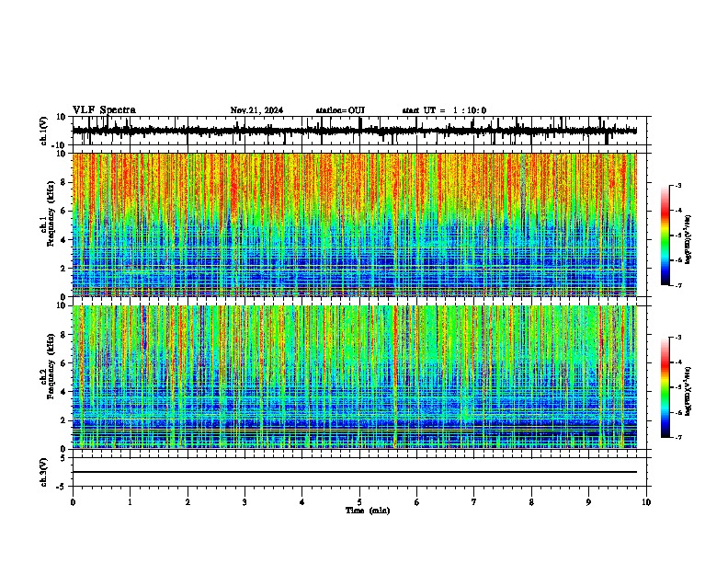The image size is (728, 563).
Task: Click the "ch.1(V)" axis label
Action: click(x=44, y=131)
